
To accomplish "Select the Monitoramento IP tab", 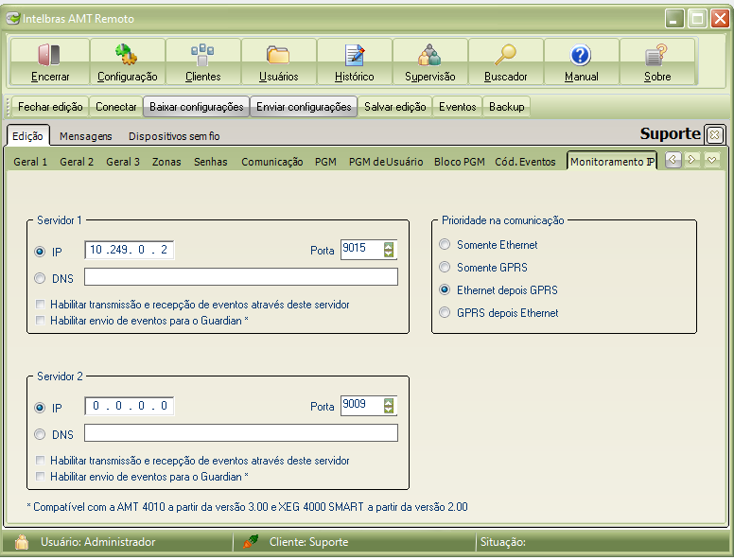I will coord(612,161).
